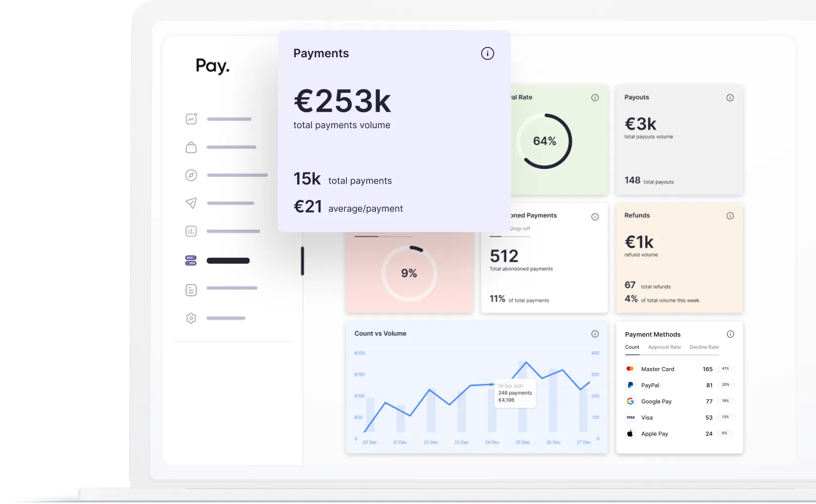816x504 pixels.
Task: Select the Visa icon
Action: click(630, 417)
